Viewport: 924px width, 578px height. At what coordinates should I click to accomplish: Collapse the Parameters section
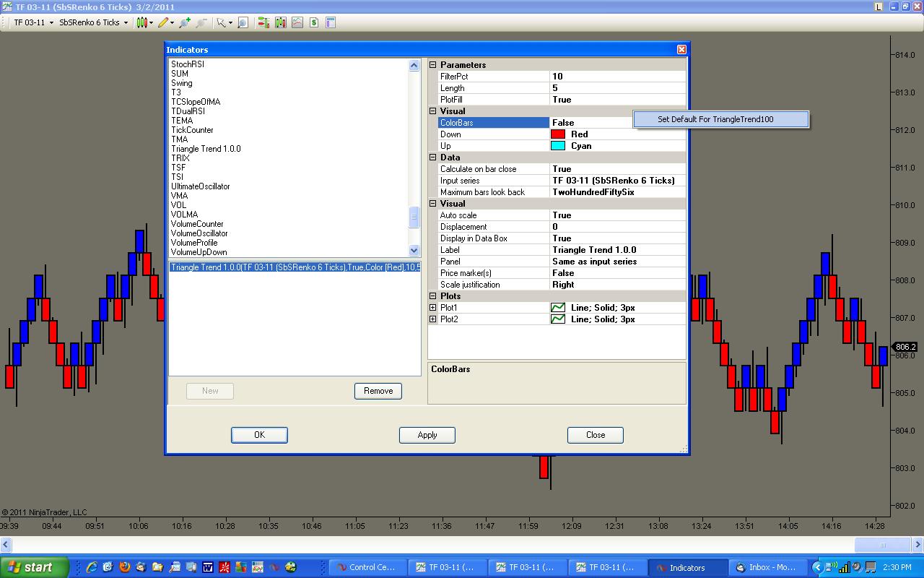pos(433,65)
